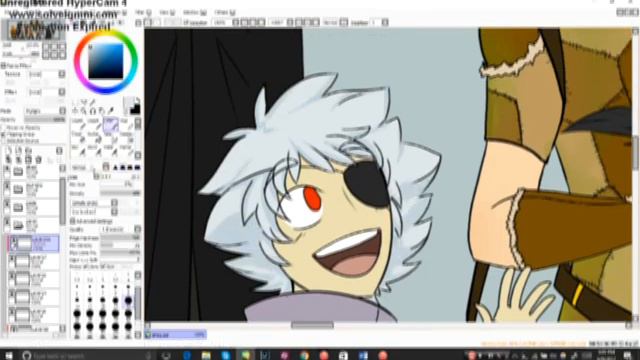Adjust the Edge Hardness slider
Screen dimensions: 640x360
click(120, 238)
